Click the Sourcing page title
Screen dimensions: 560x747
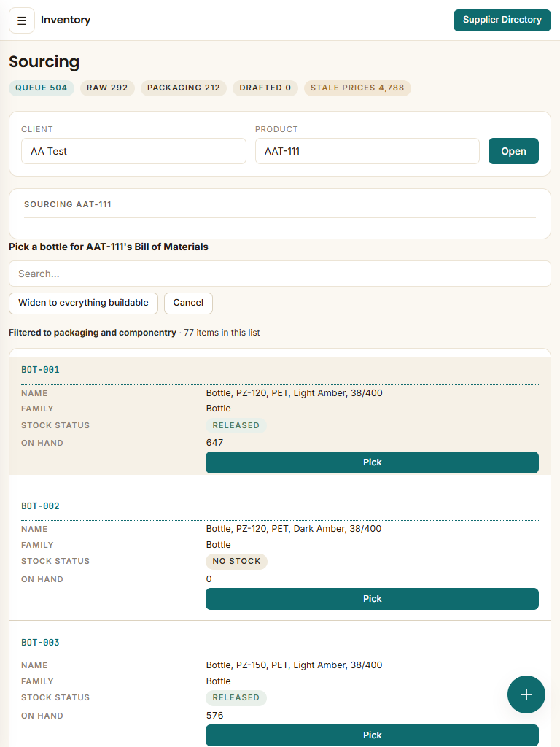pos(44,62)
